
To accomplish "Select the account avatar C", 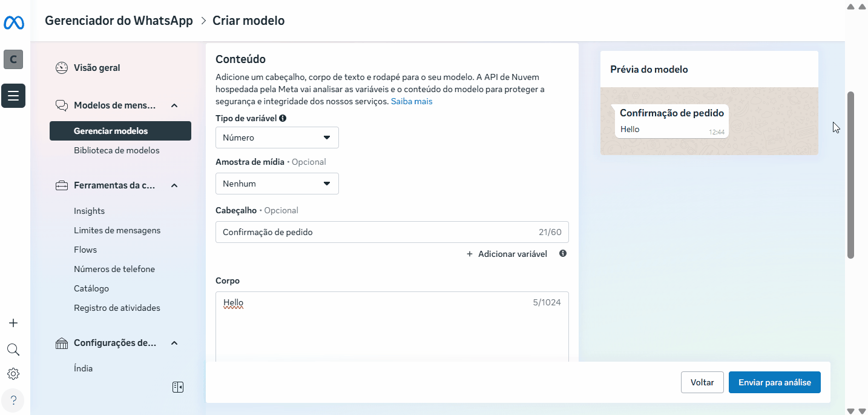I will (x=13, y=59).
